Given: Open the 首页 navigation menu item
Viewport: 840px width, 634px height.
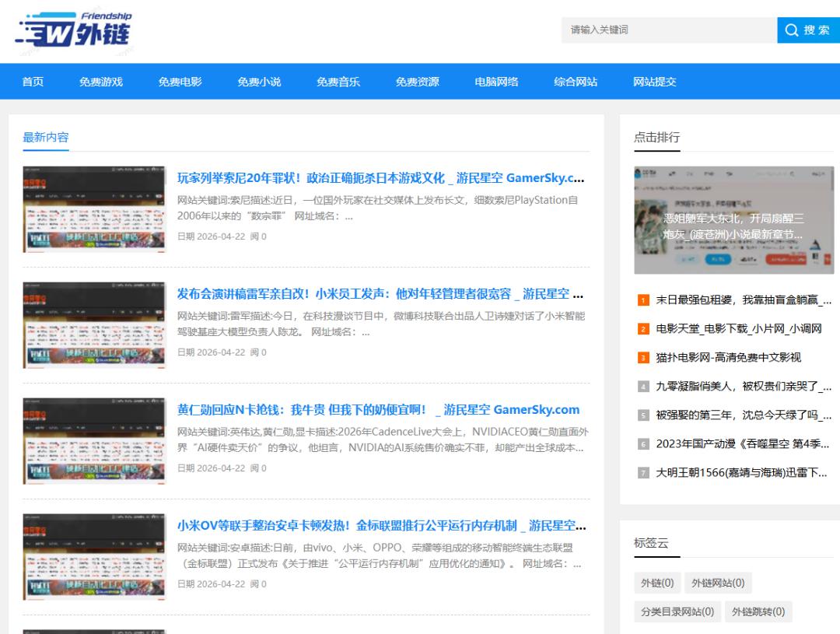Looking at the screenshot, I should (33, 82).
